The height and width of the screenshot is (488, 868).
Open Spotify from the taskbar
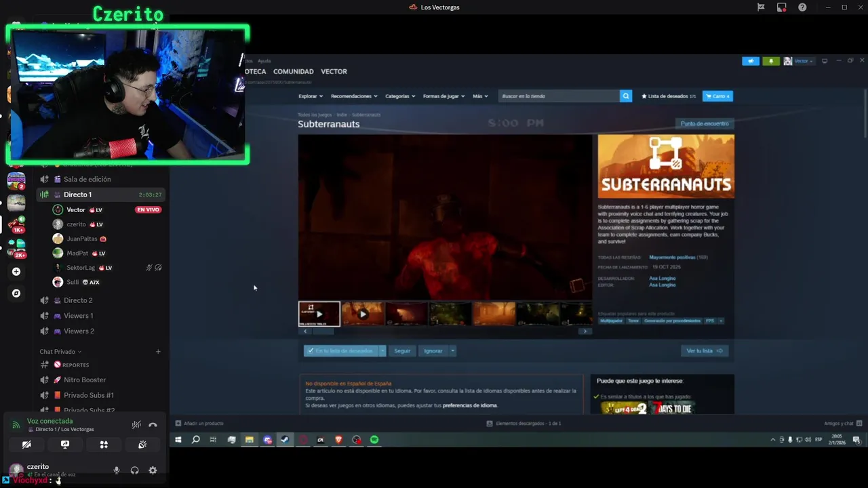tap(374, 440)
